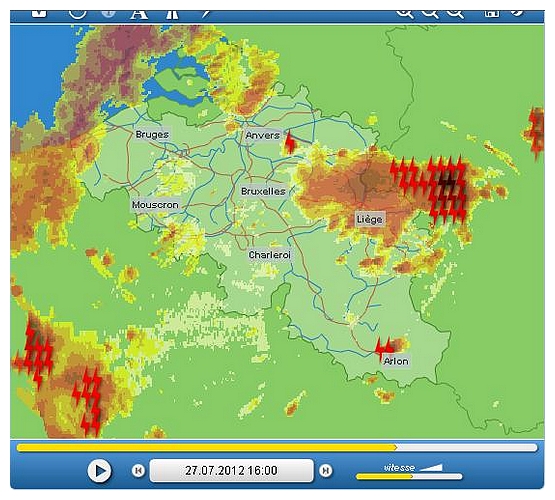Click the leftmost white square toolbar icon
Viewport: 555px width, 500px height.
click(x=39, y=13)
